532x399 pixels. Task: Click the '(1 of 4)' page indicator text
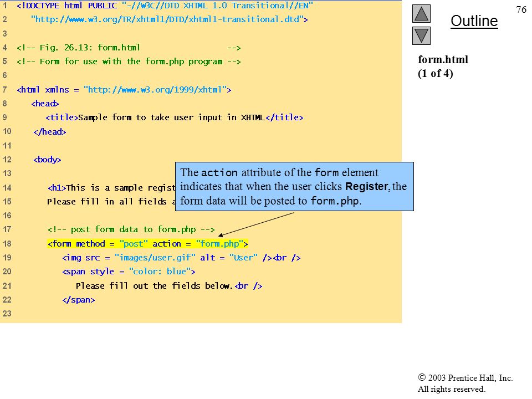click(x=436, y=73)
